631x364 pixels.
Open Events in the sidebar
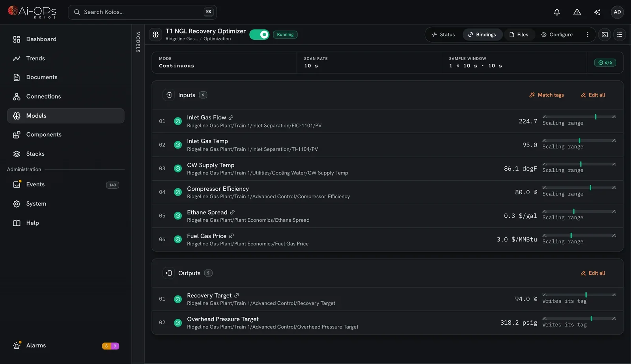coord(65,185)
